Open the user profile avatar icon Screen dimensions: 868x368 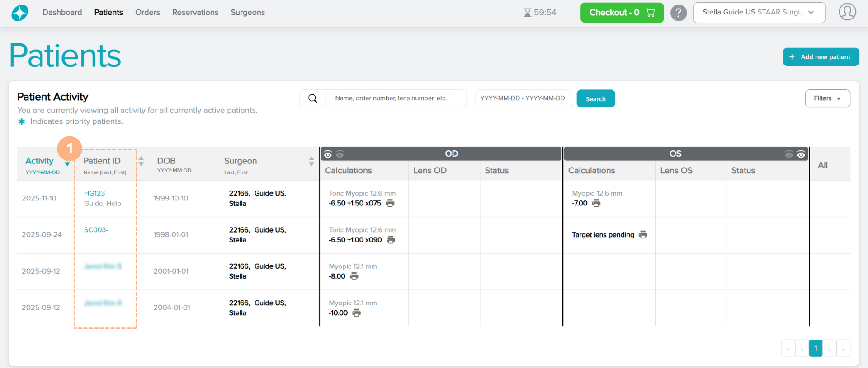[x=847, y=12]
